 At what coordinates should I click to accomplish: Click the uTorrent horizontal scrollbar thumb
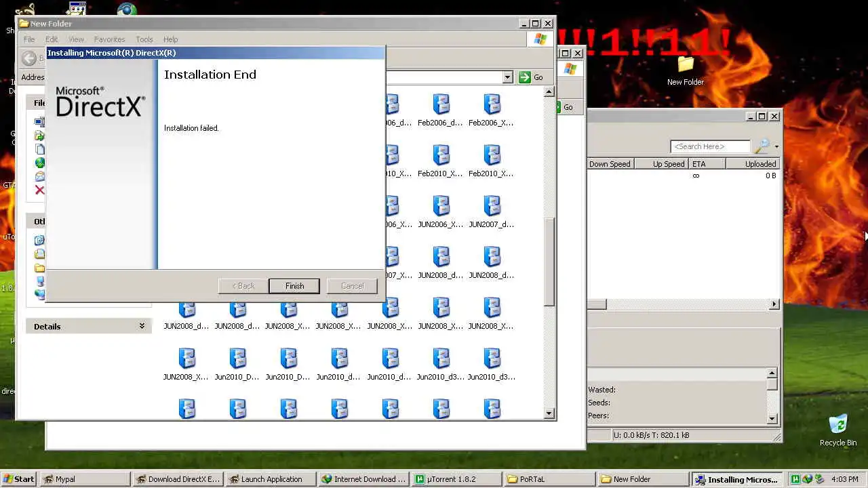coord(597,304)
